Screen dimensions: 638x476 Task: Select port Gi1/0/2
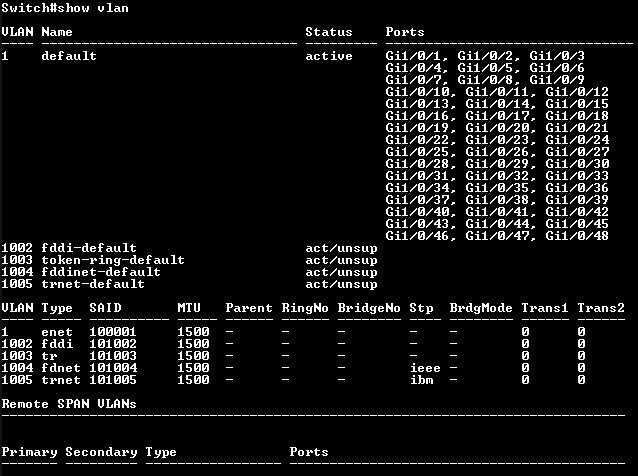point(487,56)
